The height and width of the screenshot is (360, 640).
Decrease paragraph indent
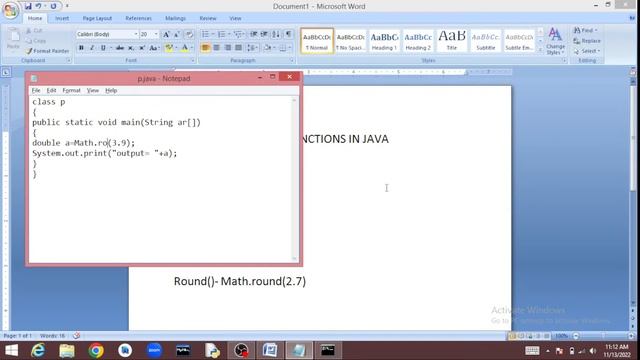click(x=253, y=34)
